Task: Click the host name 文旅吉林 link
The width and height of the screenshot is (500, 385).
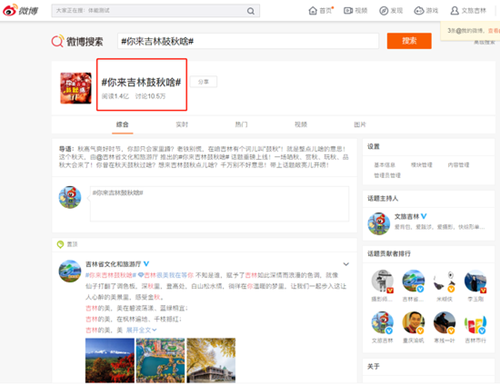Action: click(407, 217)
